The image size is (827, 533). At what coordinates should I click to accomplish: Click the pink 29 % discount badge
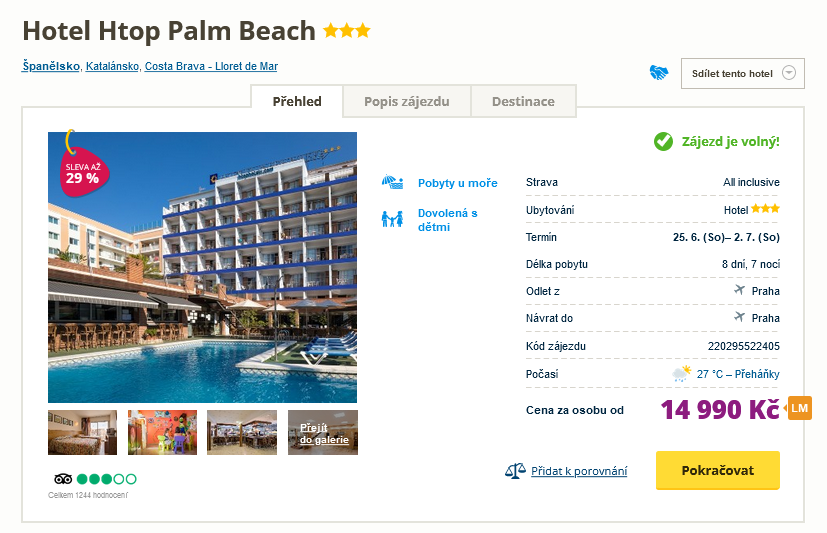click(x=82, y=172)
